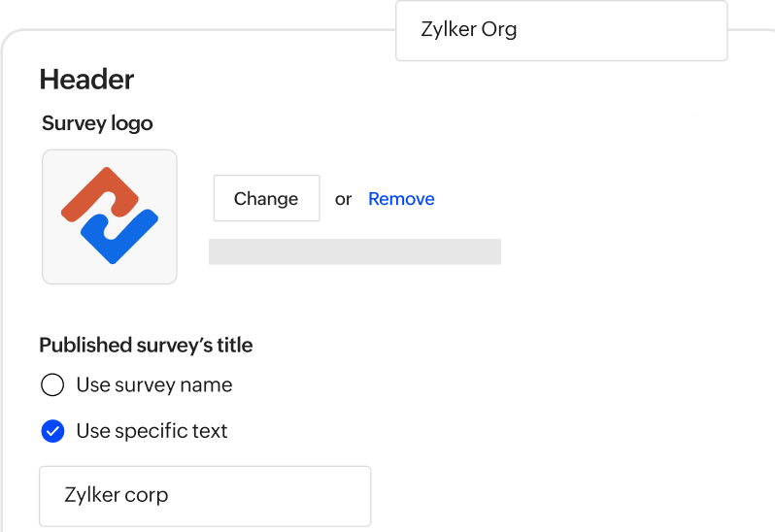Click the "Use specific text" label text
Screen dimensions: 775x532
tap(152, 431)
